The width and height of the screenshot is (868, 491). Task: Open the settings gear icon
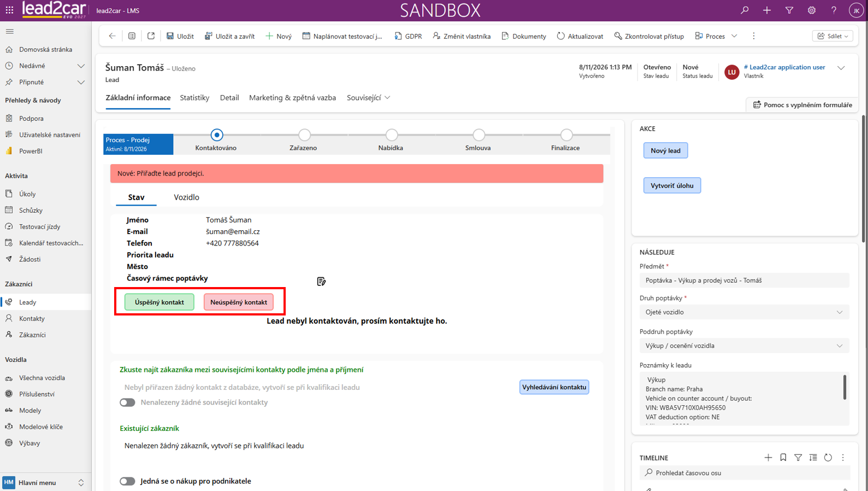tap(812, 10)
